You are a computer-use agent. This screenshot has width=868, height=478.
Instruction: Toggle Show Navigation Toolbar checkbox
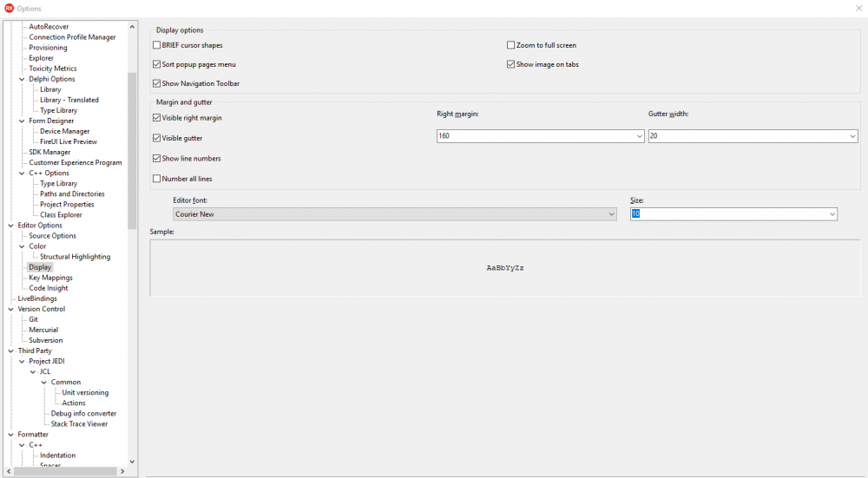pos(156,83)
